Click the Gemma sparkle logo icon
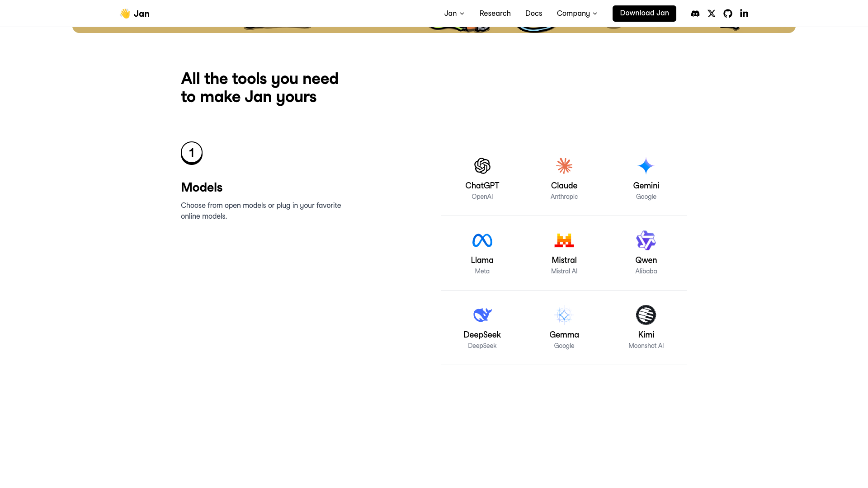868x488 pixels. 564,315
